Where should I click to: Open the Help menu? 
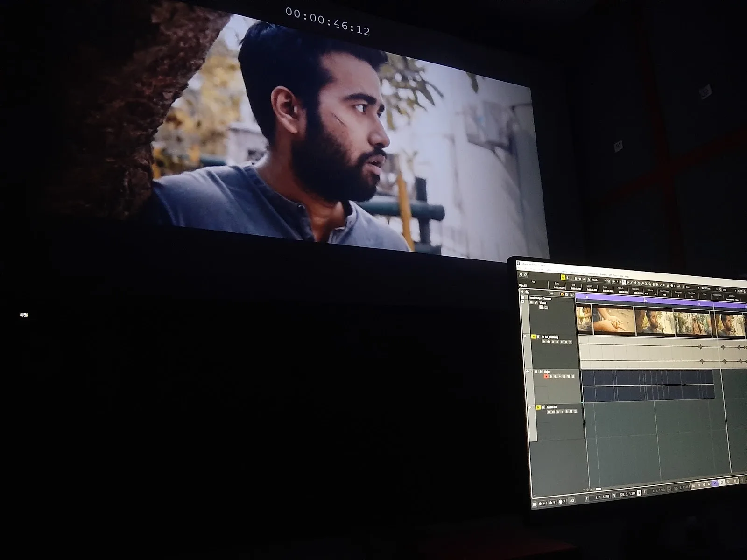point(627,276)
